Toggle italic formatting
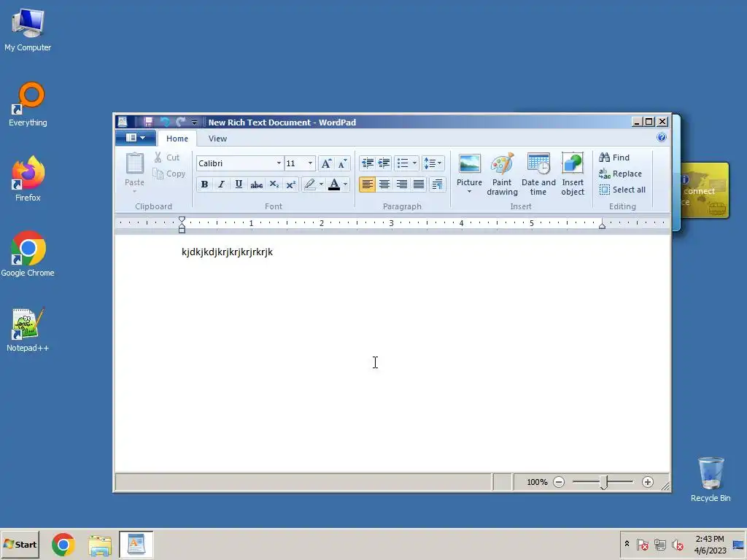Screen dimensions: 747x560 point(222,184)
